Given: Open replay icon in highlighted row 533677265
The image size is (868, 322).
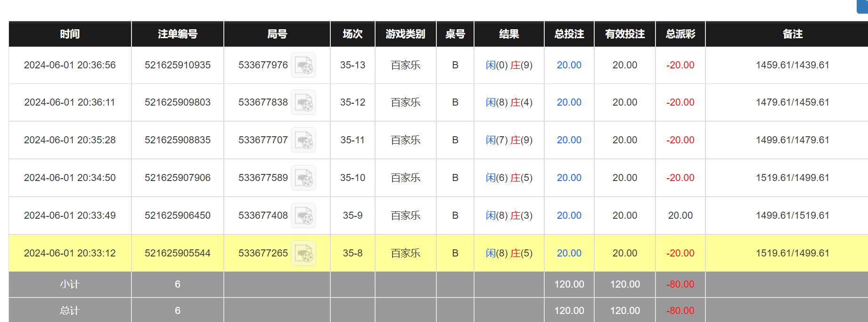Looking at the screenshot, I should pyautogui.click(x=303, y=254).
